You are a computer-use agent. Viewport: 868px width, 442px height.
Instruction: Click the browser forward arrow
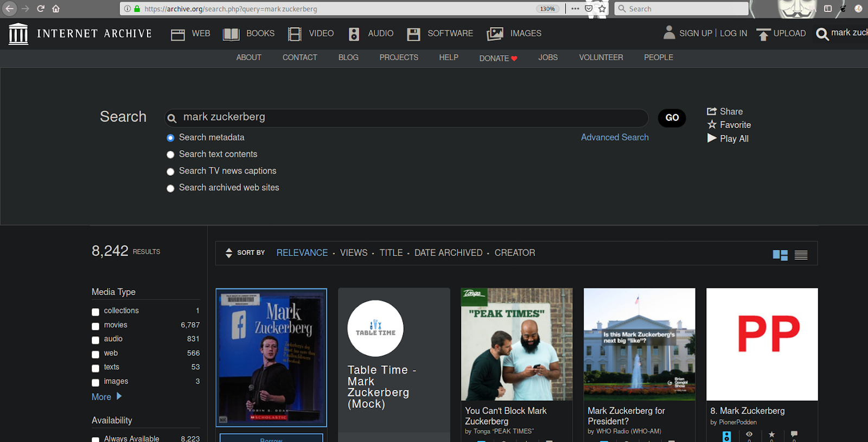click(x=25, y=9)
